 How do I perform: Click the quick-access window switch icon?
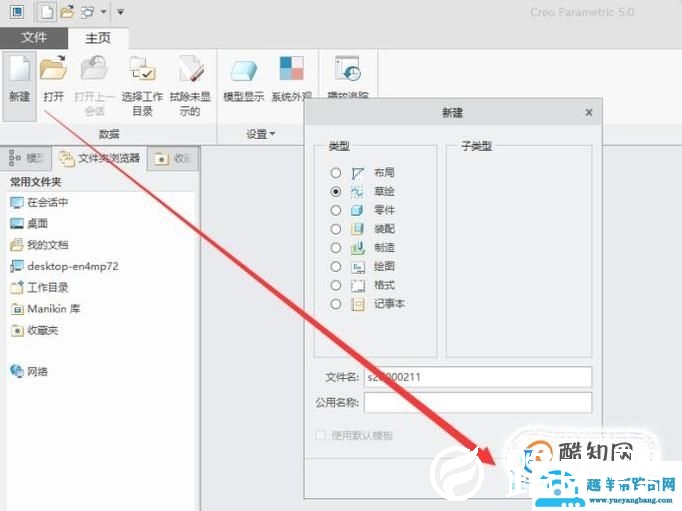tap(87, 12)
